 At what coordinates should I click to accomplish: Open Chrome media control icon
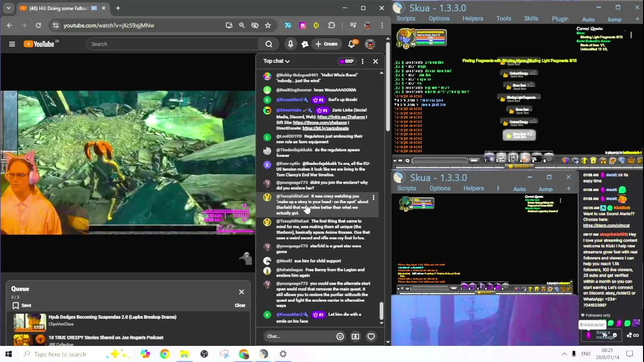pyautogui.click(x=353, y=25)
